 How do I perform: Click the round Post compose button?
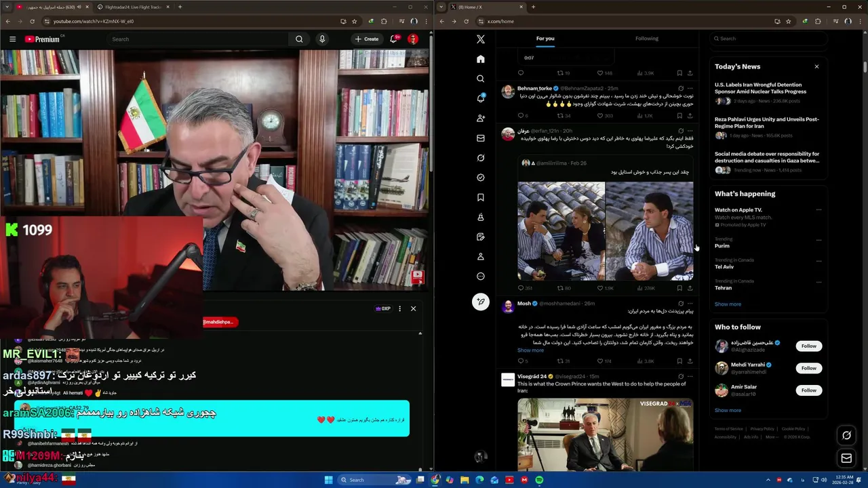point(481,302)
